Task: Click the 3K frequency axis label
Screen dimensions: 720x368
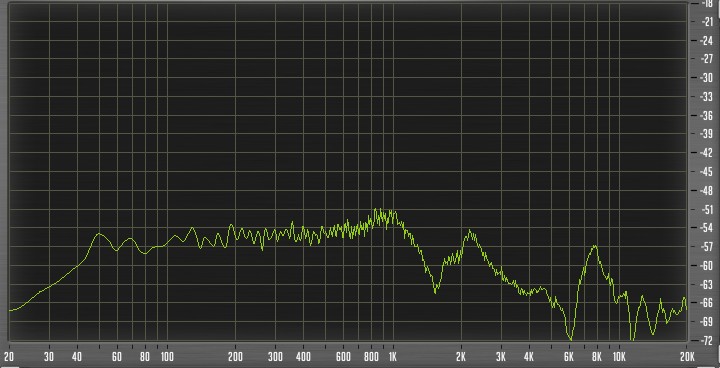Action: (501, 357)
